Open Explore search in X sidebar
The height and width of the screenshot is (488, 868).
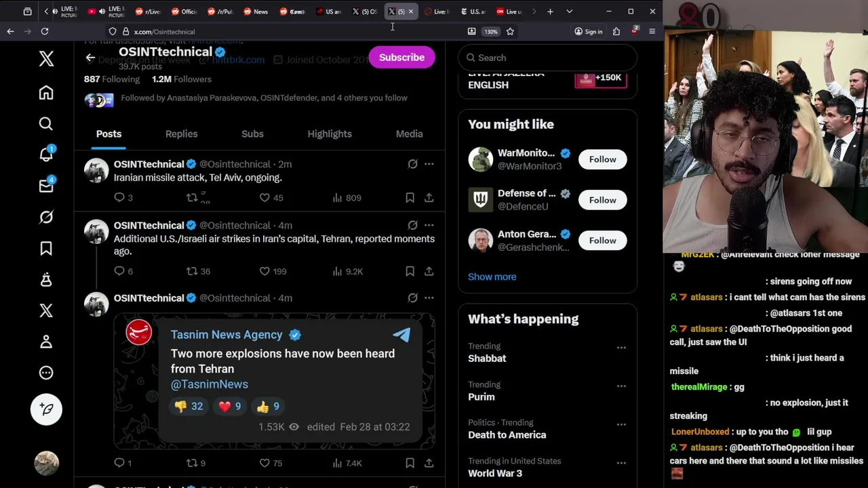[x=46, y=124]
